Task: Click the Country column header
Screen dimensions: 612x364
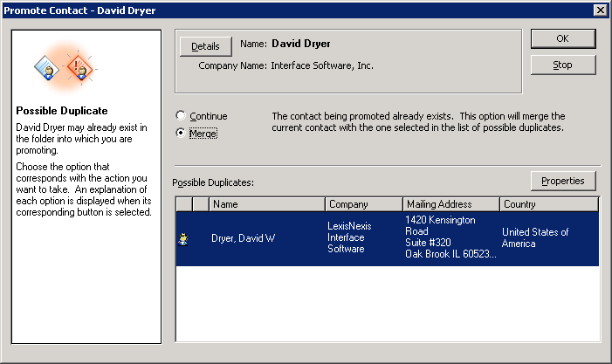Action: point(548,204)
